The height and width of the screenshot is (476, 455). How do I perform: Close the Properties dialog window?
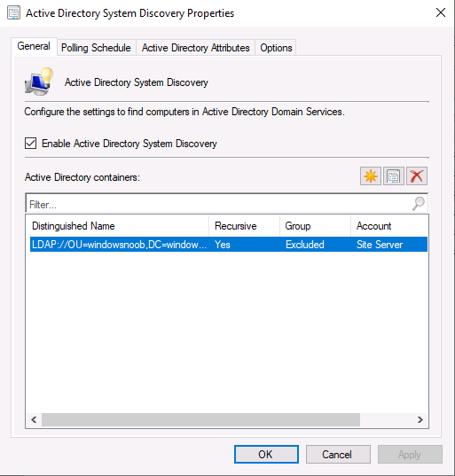(441, 12)
